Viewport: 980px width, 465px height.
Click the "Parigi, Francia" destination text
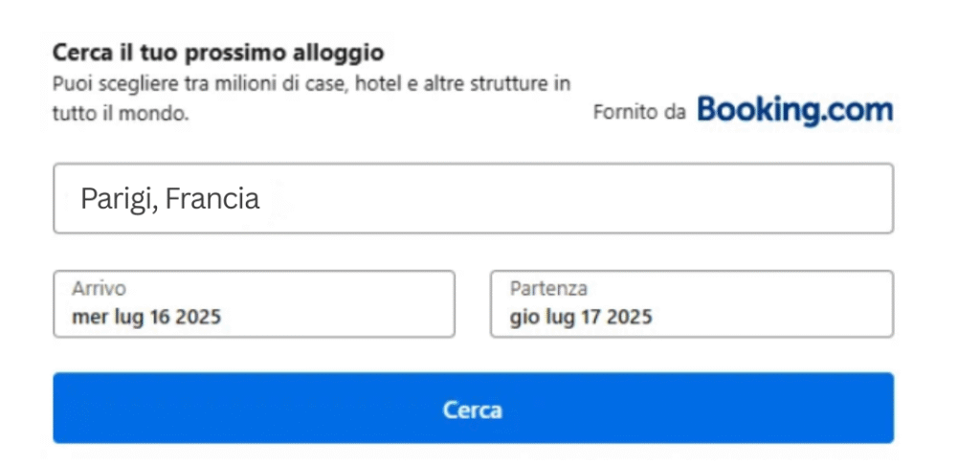[170, 199]
